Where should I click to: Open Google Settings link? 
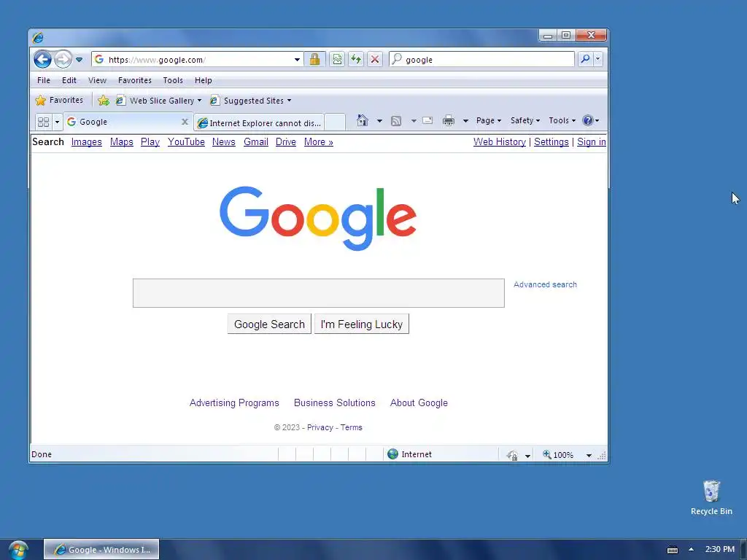tap(551, 142)
